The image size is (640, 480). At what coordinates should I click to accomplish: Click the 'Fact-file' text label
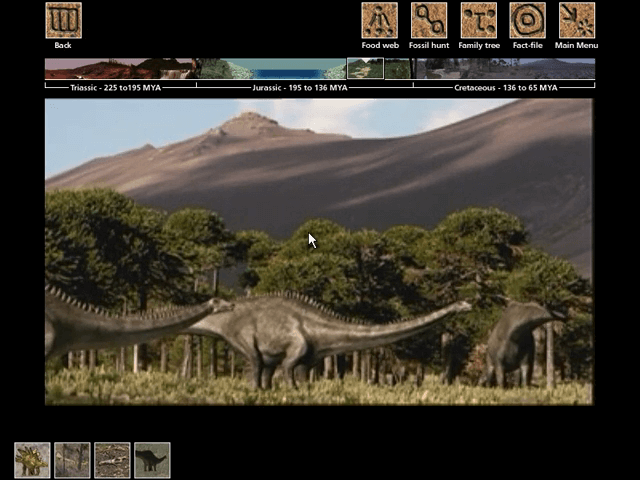point(528,45)
